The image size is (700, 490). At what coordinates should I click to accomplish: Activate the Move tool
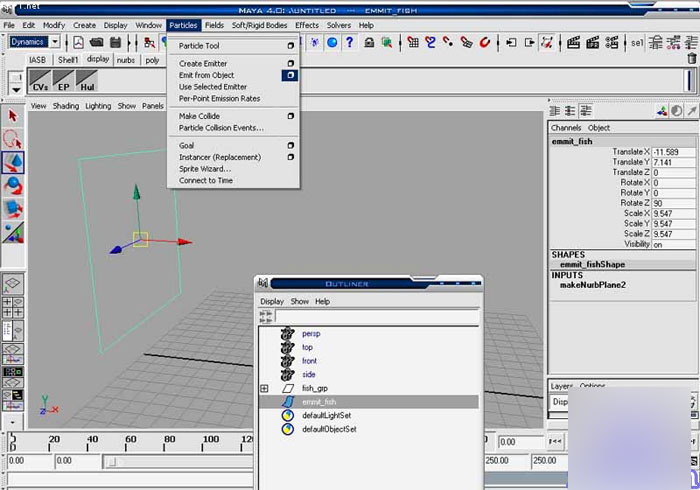(x=12, y=162)
